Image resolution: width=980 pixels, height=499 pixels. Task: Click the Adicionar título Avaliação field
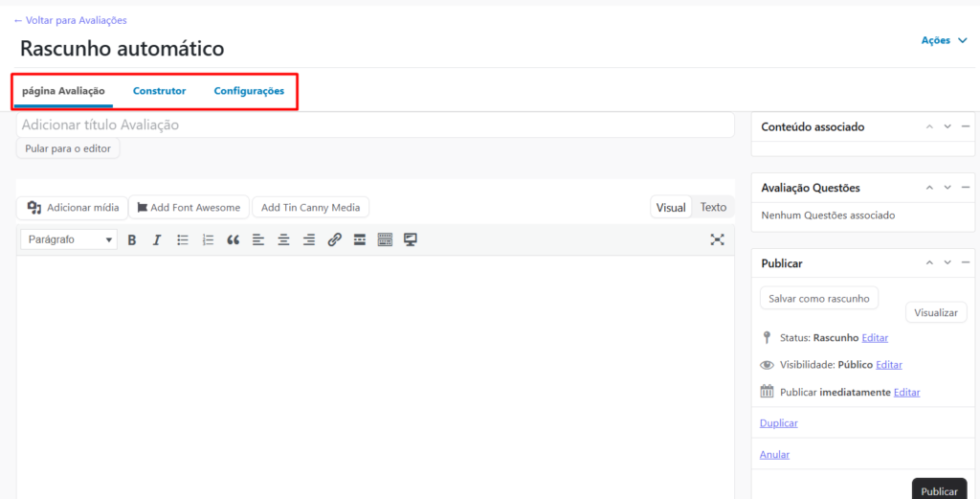[x=374, y=125]
